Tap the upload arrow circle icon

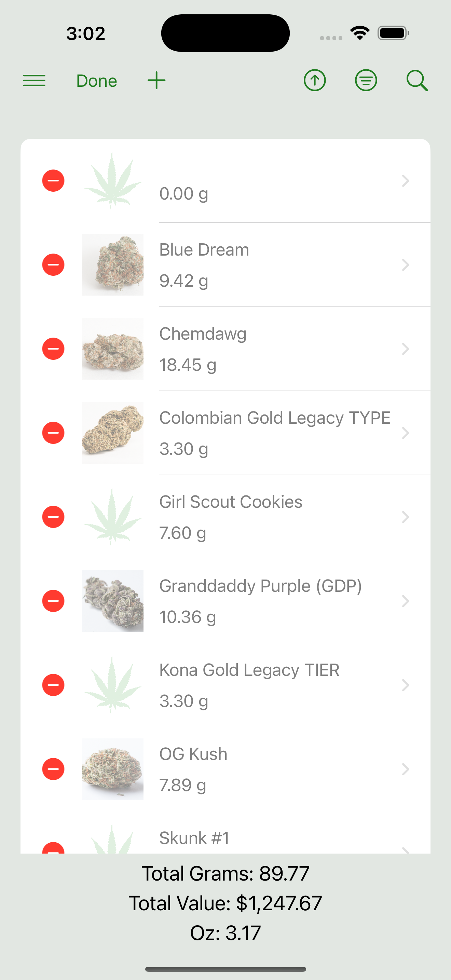(x=314, y=81)
